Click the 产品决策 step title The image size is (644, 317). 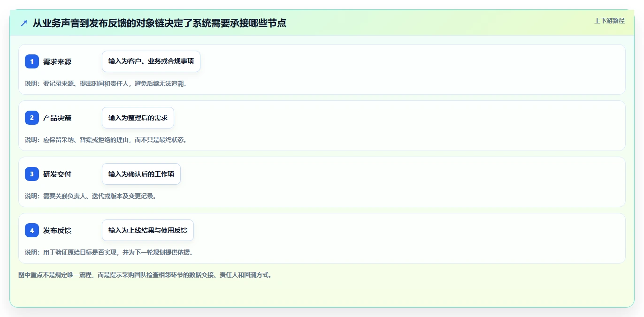tap(57, 118)
